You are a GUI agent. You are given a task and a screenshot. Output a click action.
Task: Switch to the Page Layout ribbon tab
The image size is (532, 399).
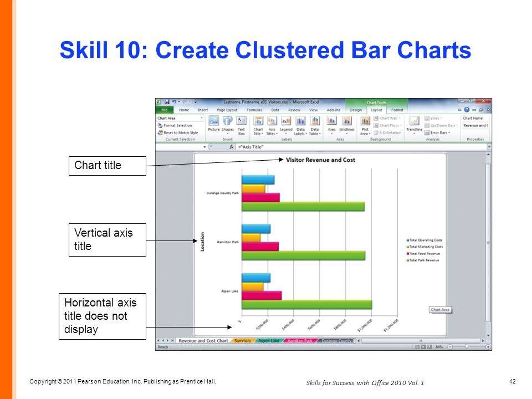click(227, 110)
